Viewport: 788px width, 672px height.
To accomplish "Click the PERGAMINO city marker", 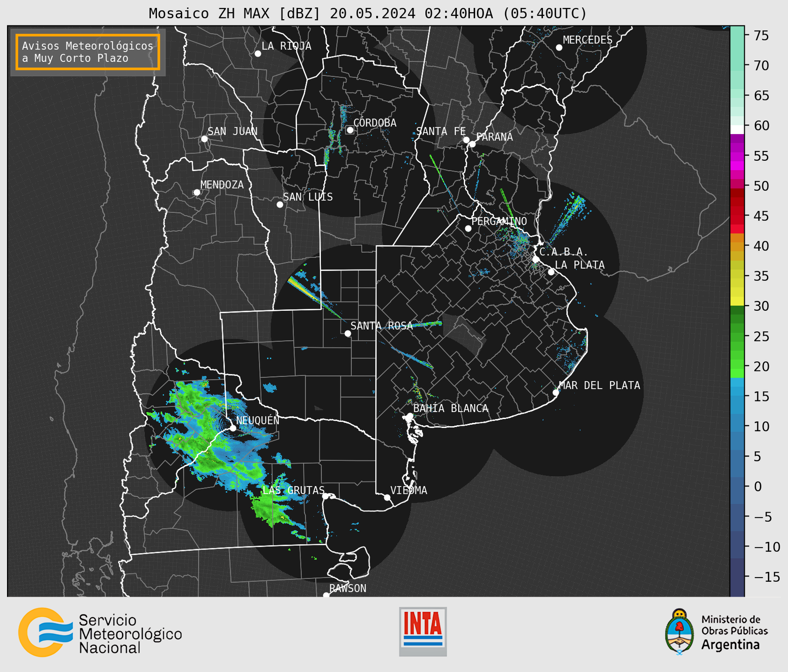I will (x=468, y=229).
